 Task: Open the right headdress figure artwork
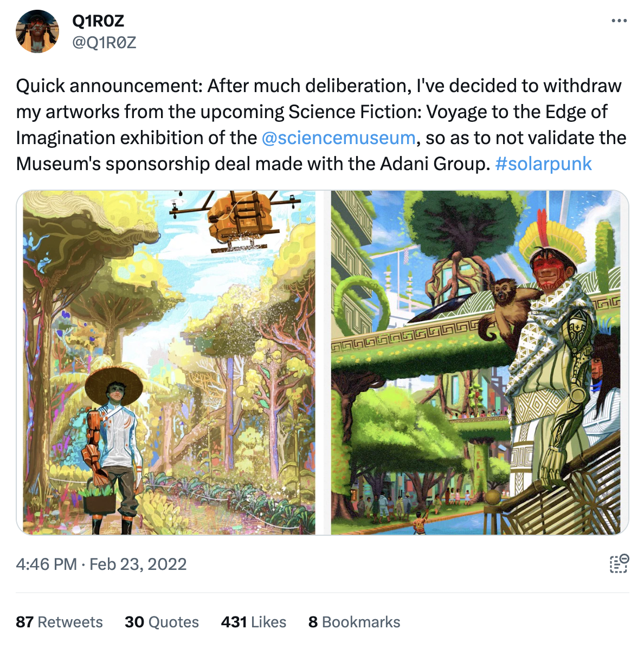[x=475, y=362]
